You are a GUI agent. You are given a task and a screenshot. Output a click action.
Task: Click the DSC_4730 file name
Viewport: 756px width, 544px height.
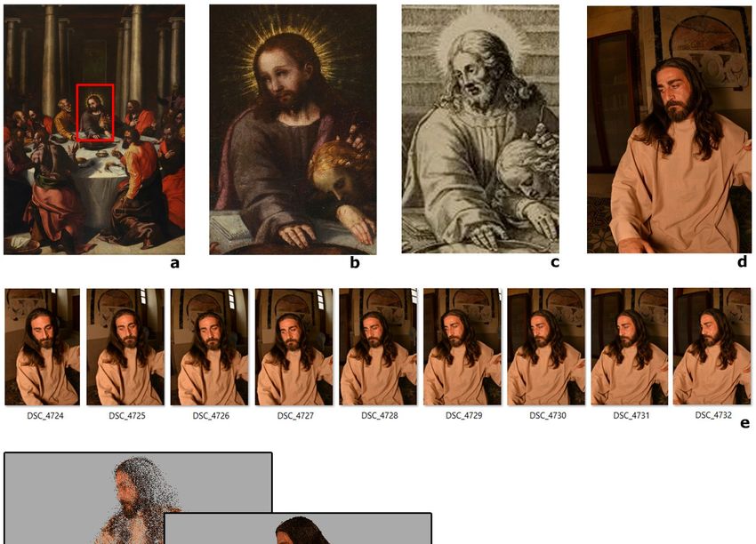coord(548,415)
